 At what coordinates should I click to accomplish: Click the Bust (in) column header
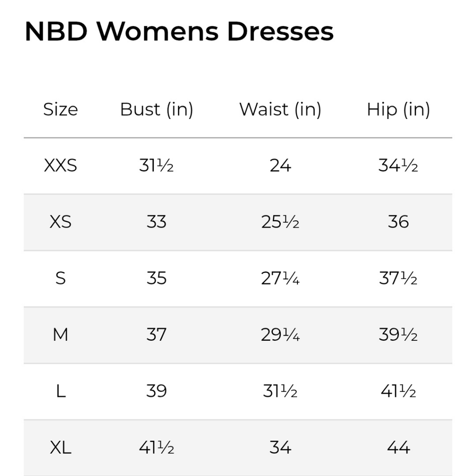click(x=157, y=109)
